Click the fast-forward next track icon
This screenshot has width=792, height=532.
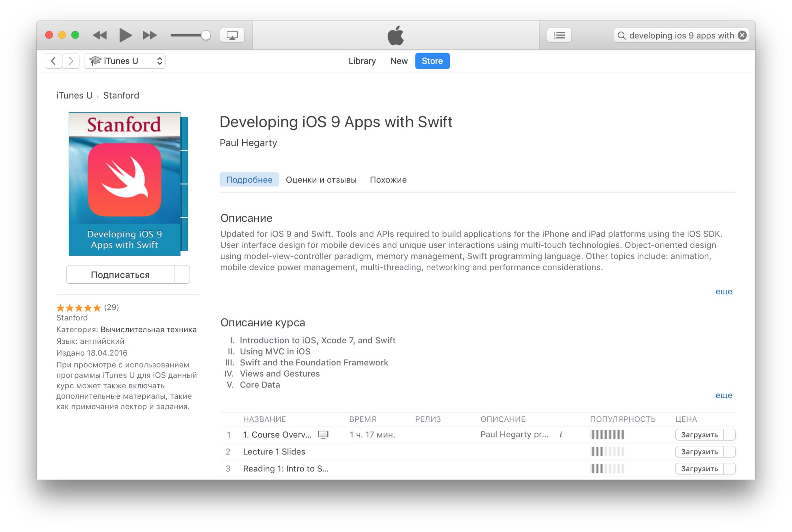(150, 35)
